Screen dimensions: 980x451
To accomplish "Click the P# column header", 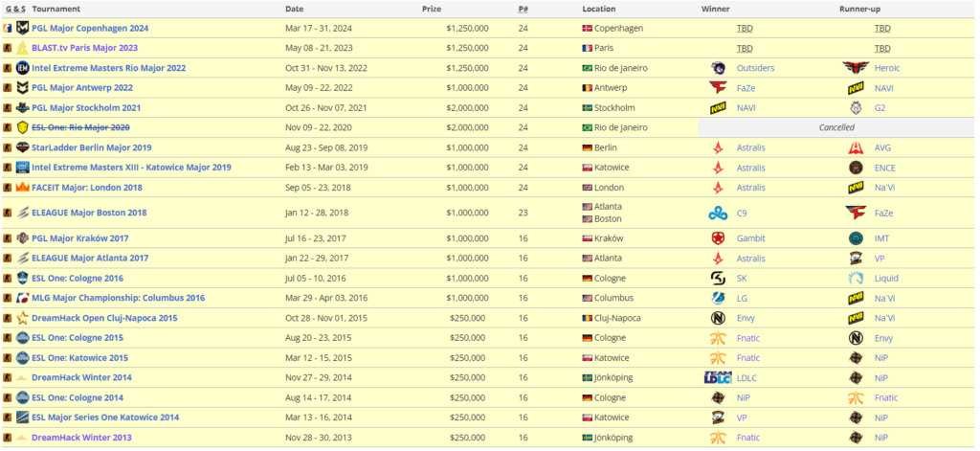I will coord(523,9).
